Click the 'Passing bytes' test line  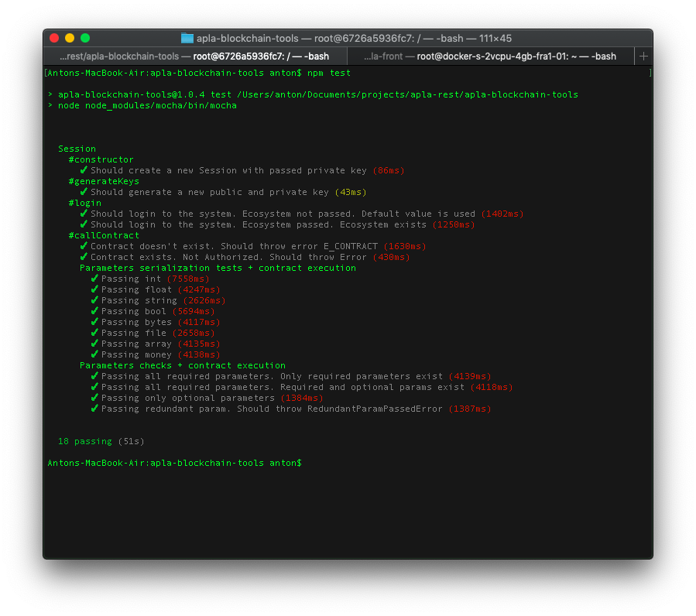156,322
